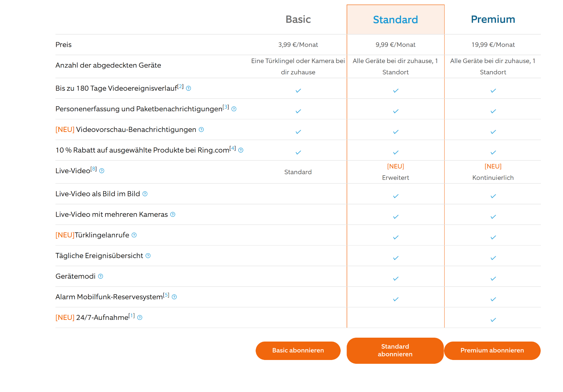Subscribe with the Standard abonnieren button
563x392 pixels.
[x=395, y=351]
